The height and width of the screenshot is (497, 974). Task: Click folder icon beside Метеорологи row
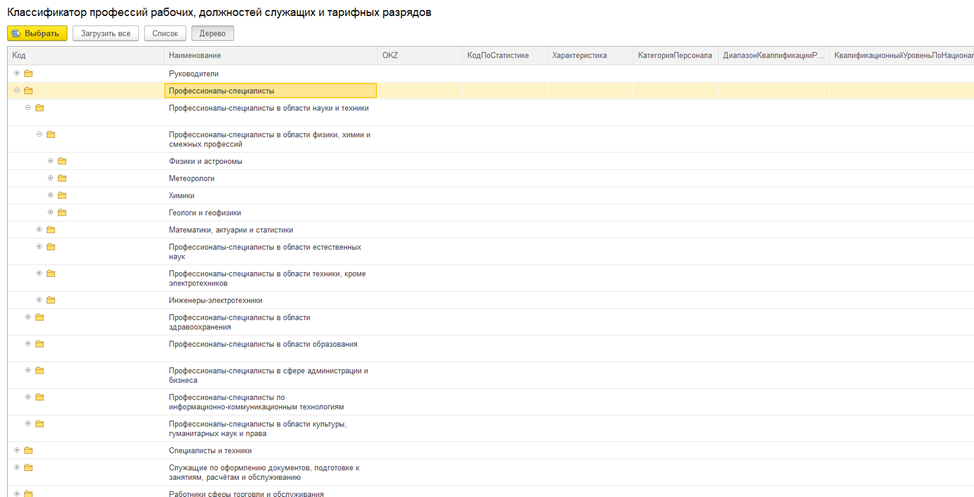click(62, 178)
